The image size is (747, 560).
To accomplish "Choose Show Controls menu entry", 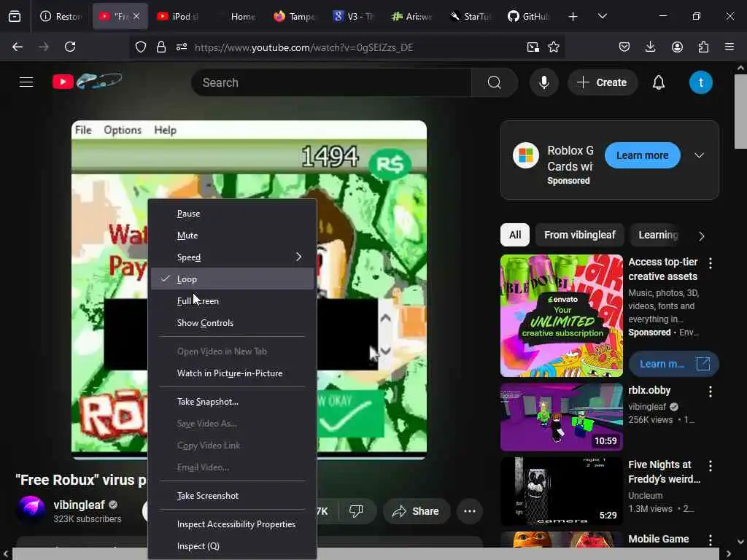I will [233, 323].
